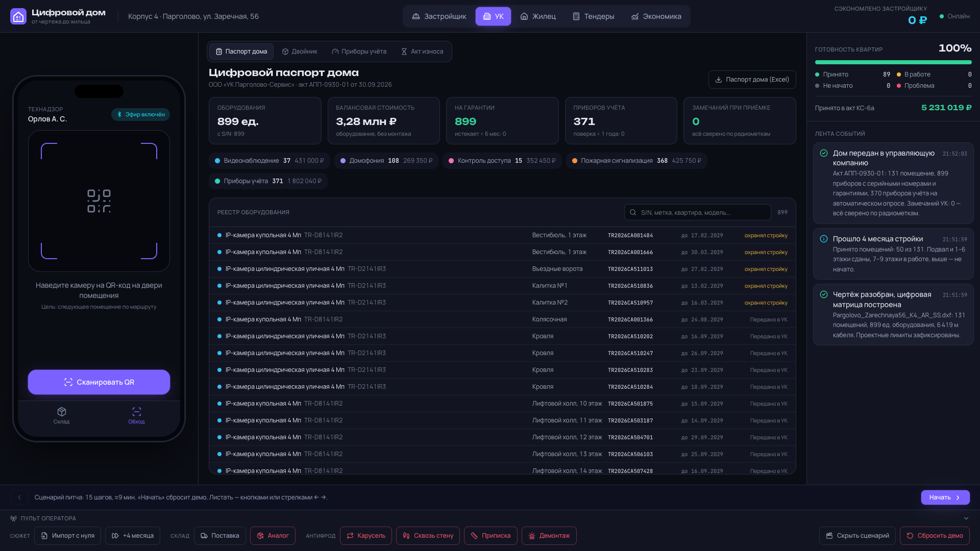Trigger the Сквозь стену antifraud button
This screenshot has height=551, width=980.
[x=428, y=536]
